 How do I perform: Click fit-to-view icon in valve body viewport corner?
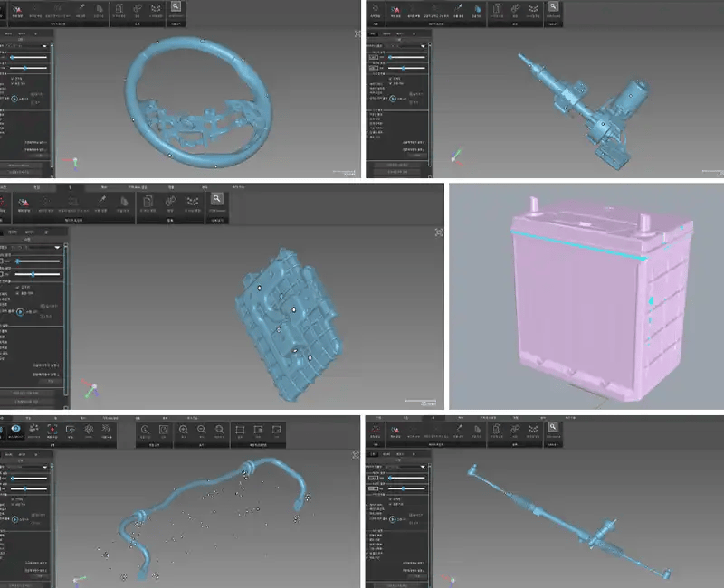coord(439,232)
